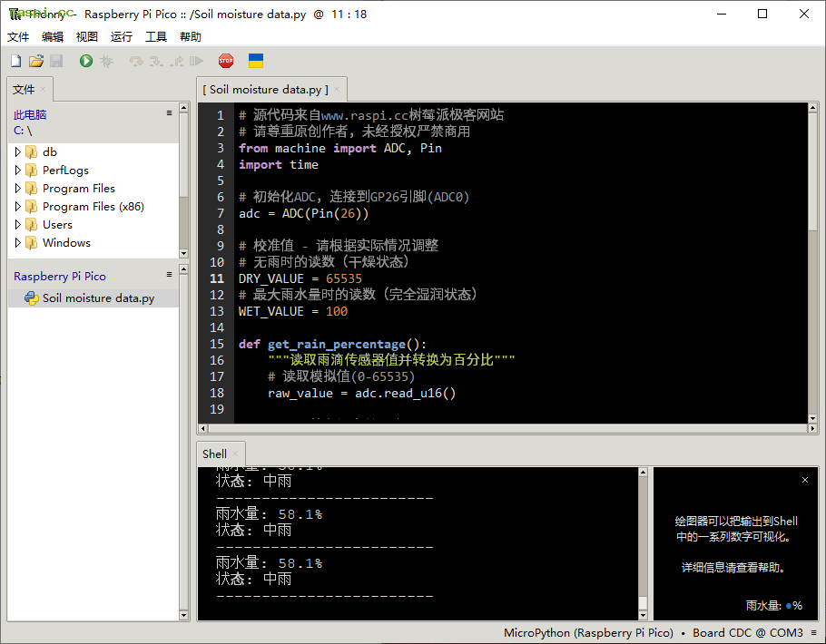Open the 文件 menu

pos(18,37)
